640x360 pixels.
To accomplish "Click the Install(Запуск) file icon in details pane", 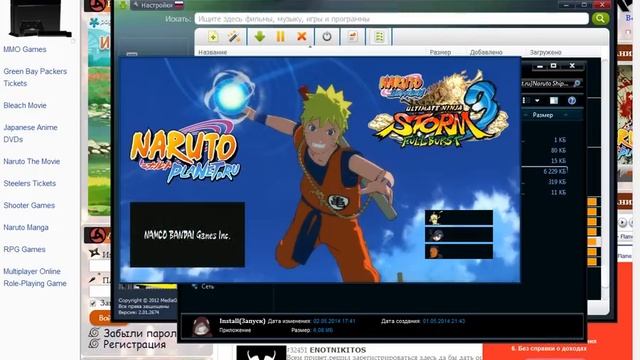I will coord(202,327).
